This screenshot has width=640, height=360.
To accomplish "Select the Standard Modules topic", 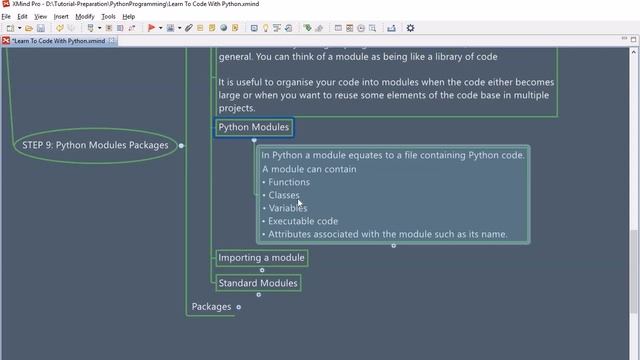I will click(258, 283).
